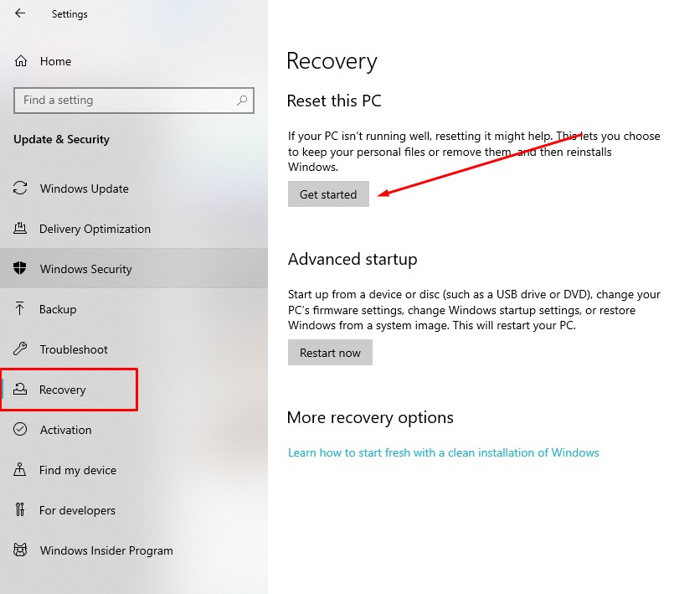The image size is (700, 594).
Task: Select the Delivery Optimization icon
Action: [x=20, y=229]
